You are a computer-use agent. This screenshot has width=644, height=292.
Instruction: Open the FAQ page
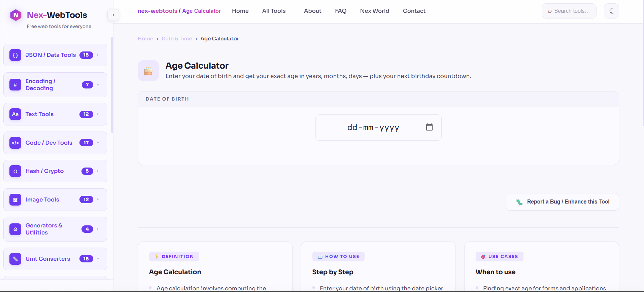pos(341,11)
